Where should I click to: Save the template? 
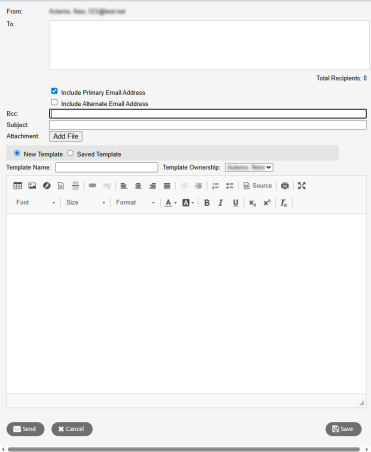click(343, 429)
